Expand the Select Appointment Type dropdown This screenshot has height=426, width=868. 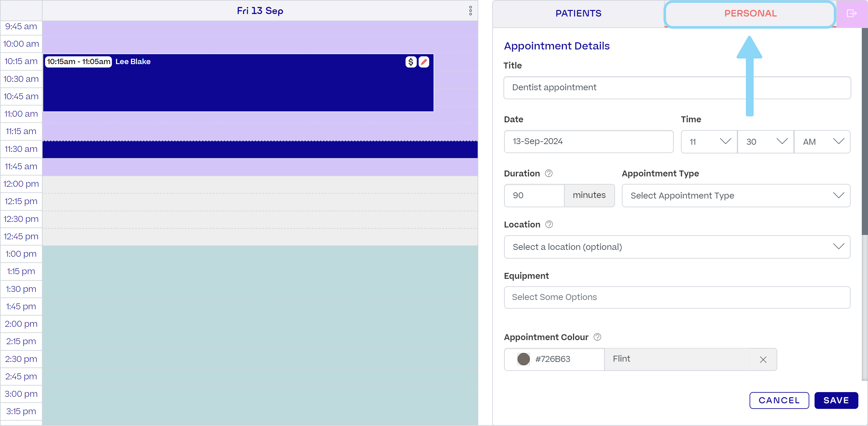click(x=736, y=196)
